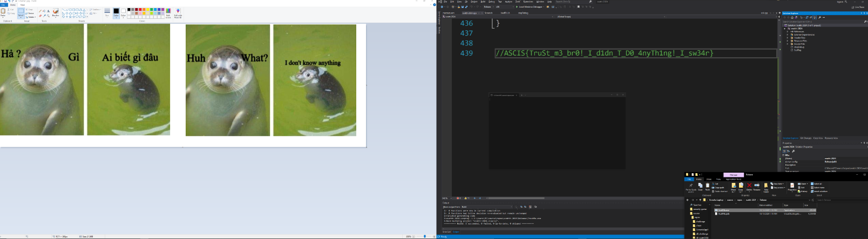Open Release configuration dropdown in Visual Studio

point(489,7)
